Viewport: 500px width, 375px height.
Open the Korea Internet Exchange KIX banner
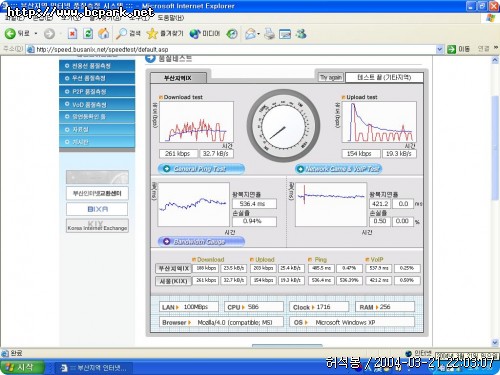(97, 226)
